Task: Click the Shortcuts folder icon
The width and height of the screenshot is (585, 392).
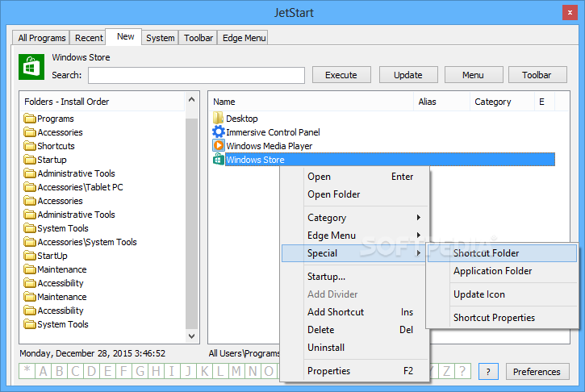Action: click(x=30, y=146)
